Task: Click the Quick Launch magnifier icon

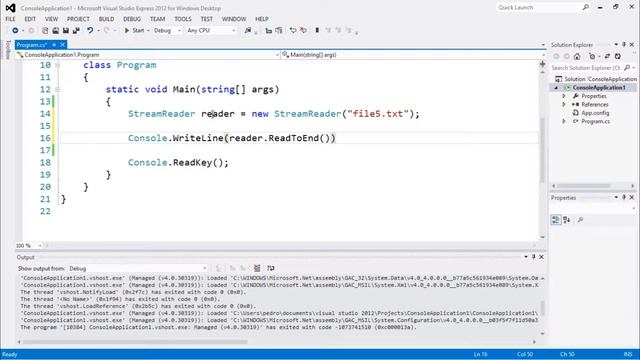Action: click(586, 7)
